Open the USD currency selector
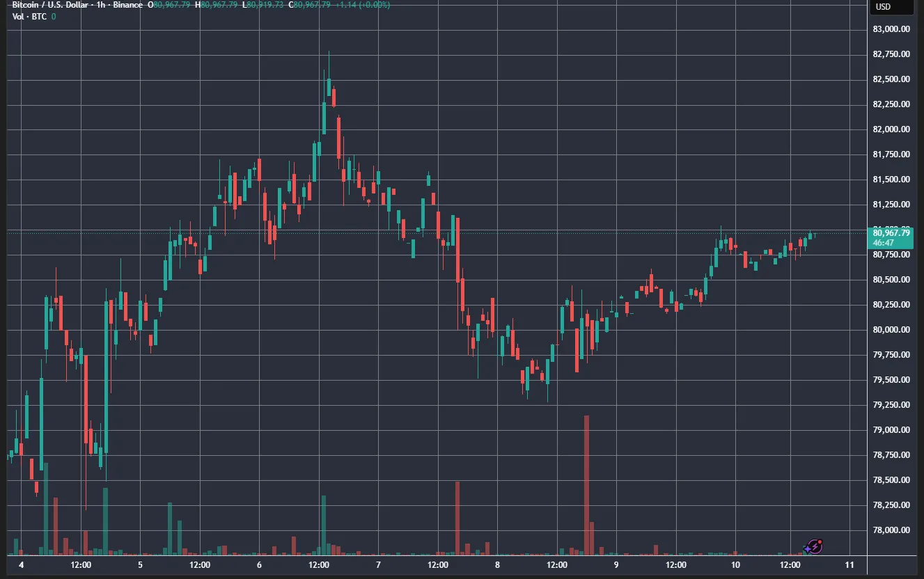Viewport: 924px width, 579px height. pyautogui.click(x=893, y=7)
